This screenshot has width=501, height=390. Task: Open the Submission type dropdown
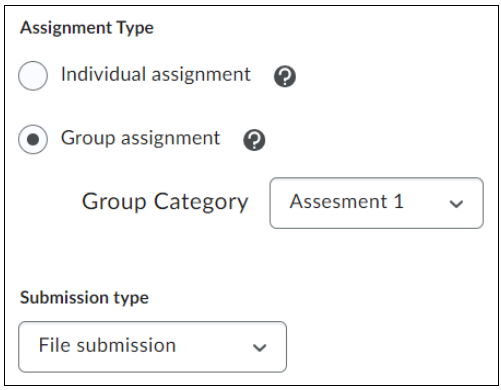point(153,347)
